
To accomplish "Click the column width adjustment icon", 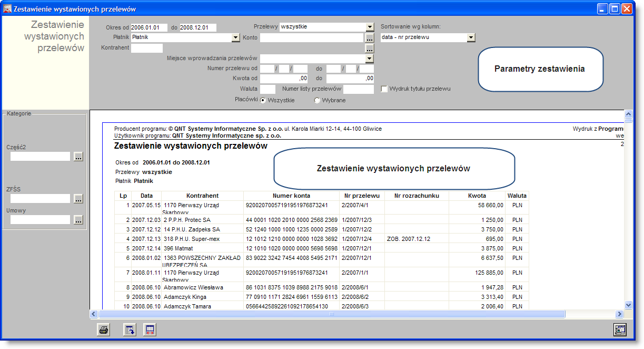I will coord(150,330).
